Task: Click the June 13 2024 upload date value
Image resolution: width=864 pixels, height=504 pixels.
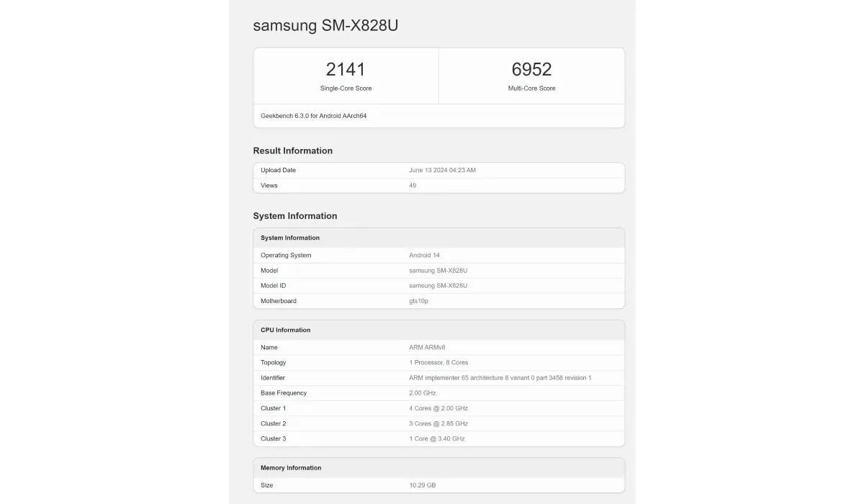Action: pyautogui.click(x=442, y=171)
